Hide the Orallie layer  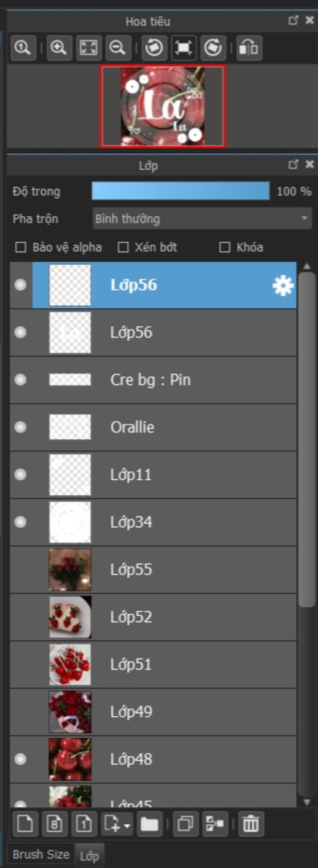coord(20,427)
